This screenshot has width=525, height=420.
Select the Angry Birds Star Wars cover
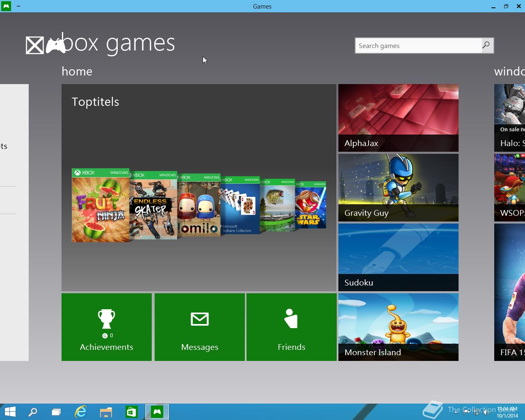[x=310, y=205]
